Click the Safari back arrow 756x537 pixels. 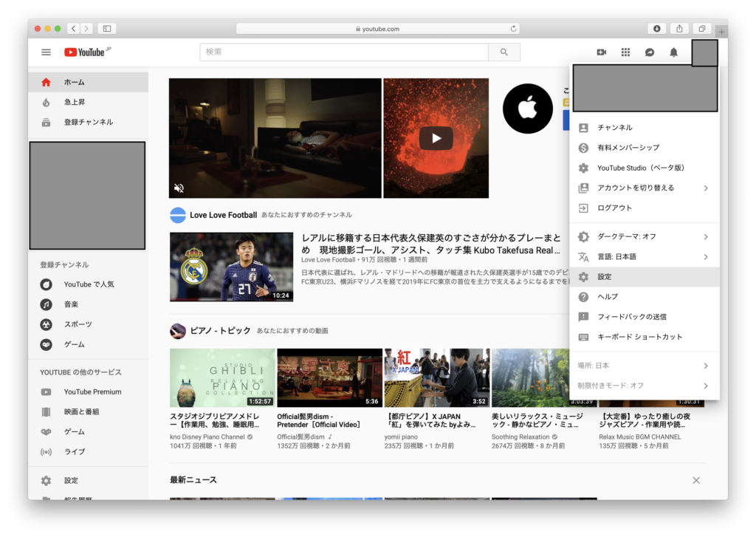73,29
